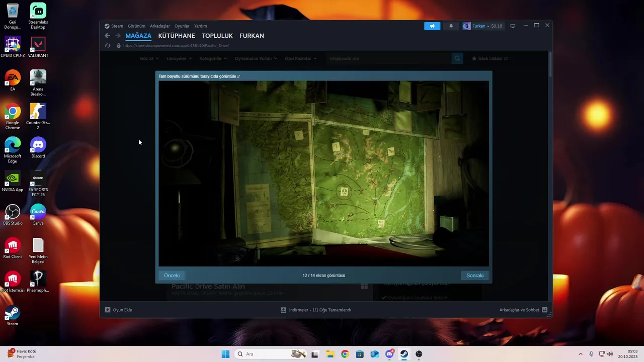Open the Discord desktop shortcut
Viewport: 644px width, 362px height.
38,148
